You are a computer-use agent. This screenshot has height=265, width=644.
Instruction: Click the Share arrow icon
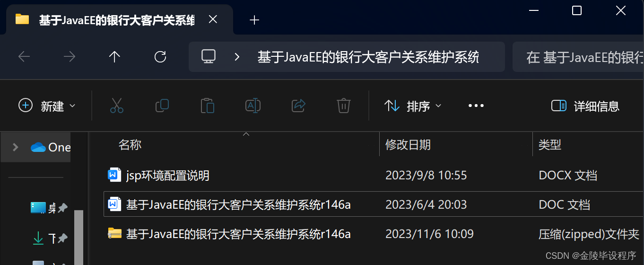tap(298, 106)
